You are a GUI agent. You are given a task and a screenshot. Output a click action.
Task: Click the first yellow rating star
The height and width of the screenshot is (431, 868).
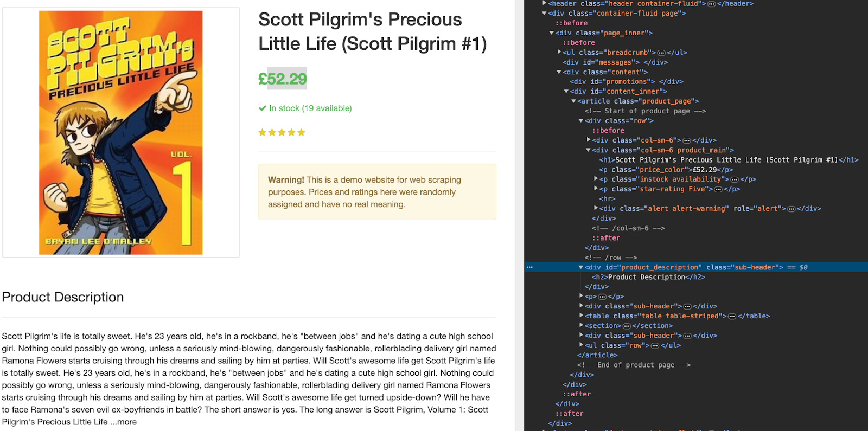pyautogui.click(x=263, y=132)
